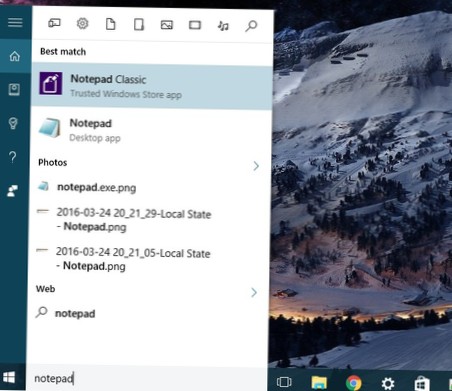
Task: Click the magnifier icon beside web notepad
Action: pos(42,312)
